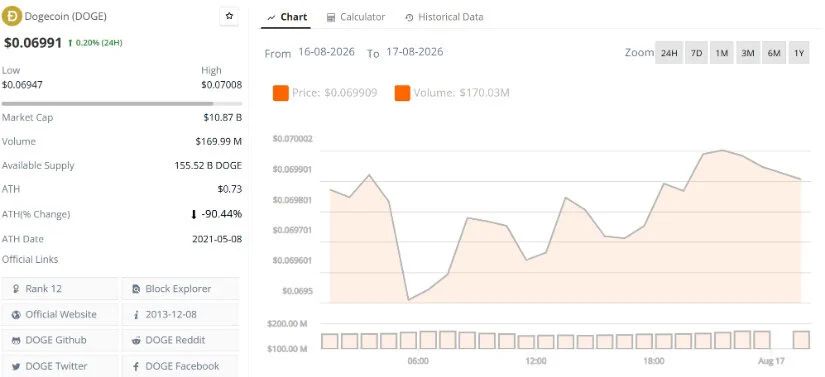Open the DOGE Facebook link
825x377 pixels.
(180, 366)
